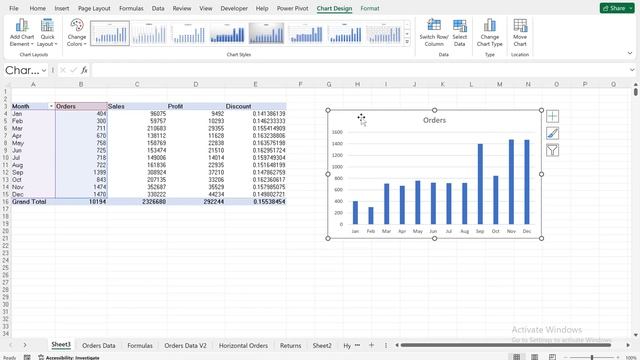Apply the second chart style thumbnail
This screenshot has height=360, width=640.
149,33
